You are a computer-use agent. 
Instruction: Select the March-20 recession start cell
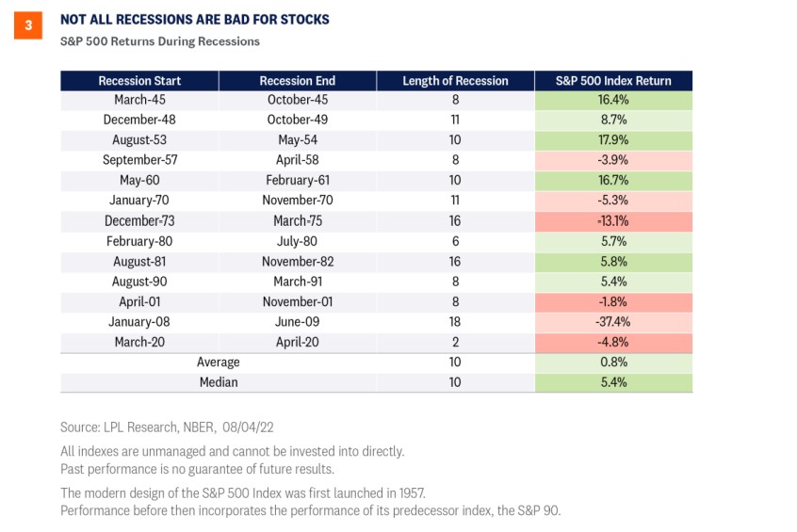tap(139, 342)
